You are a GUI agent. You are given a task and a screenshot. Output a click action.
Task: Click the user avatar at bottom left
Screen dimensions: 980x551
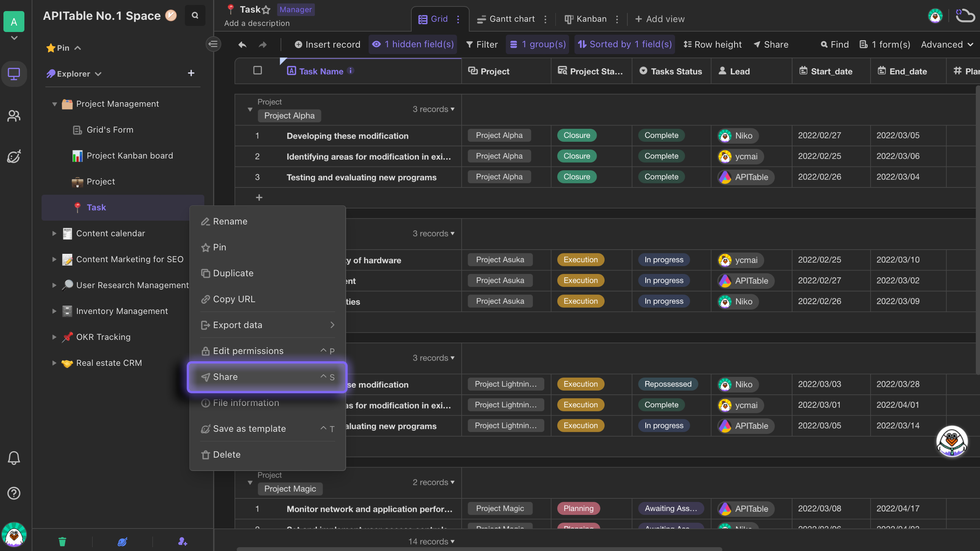[14, 535]
